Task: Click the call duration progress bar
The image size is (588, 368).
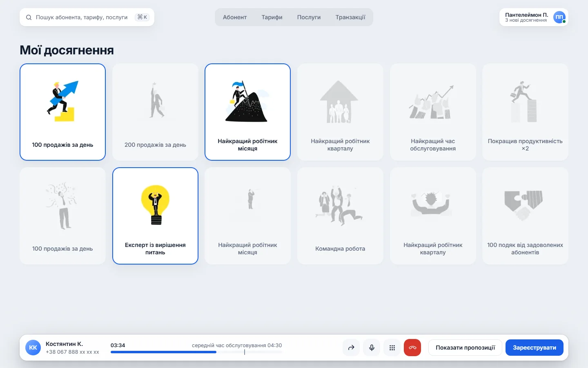Action: tap(196, 352)
